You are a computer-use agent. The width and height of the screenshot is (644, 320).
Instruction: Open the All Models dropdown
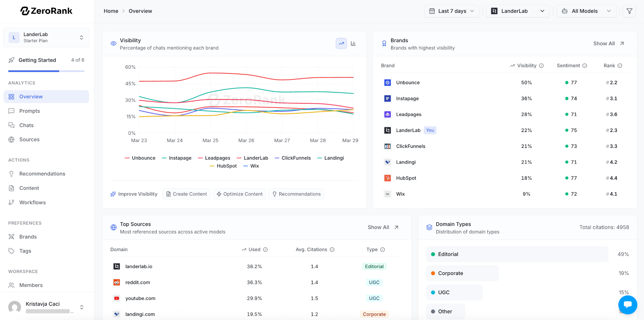[586, 11]
